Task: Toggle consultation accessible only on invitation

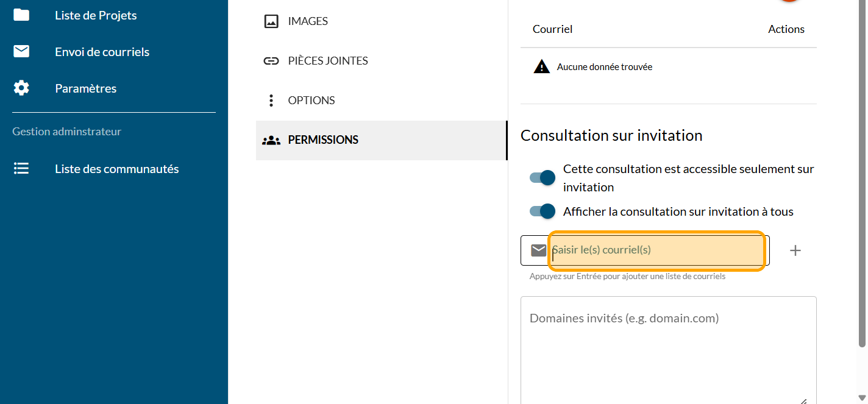Action: (x=542, y=178)
